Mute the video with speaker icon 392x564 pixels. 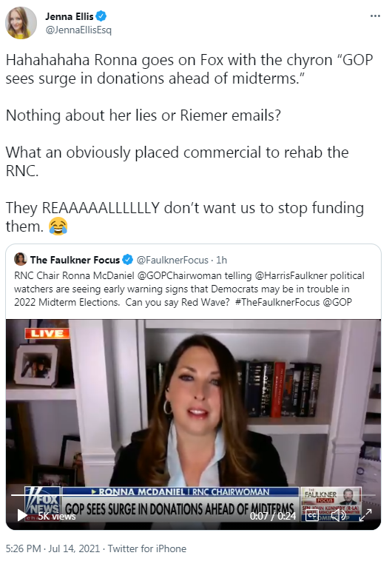click(339, 516)
